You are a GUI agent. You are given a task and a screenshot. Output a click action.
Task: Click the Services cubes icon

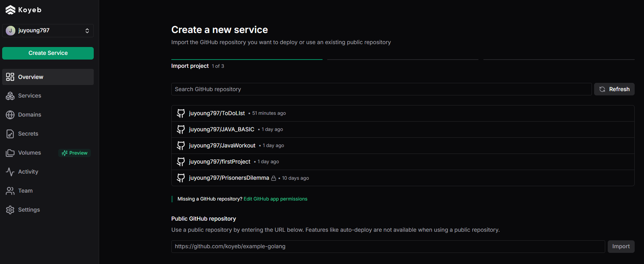[10, 96]
